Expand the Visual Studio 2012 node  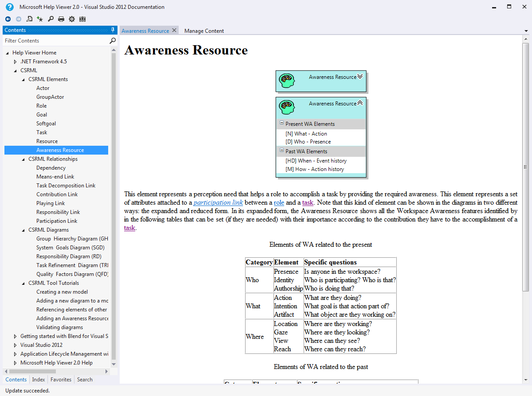pos(15,345)
